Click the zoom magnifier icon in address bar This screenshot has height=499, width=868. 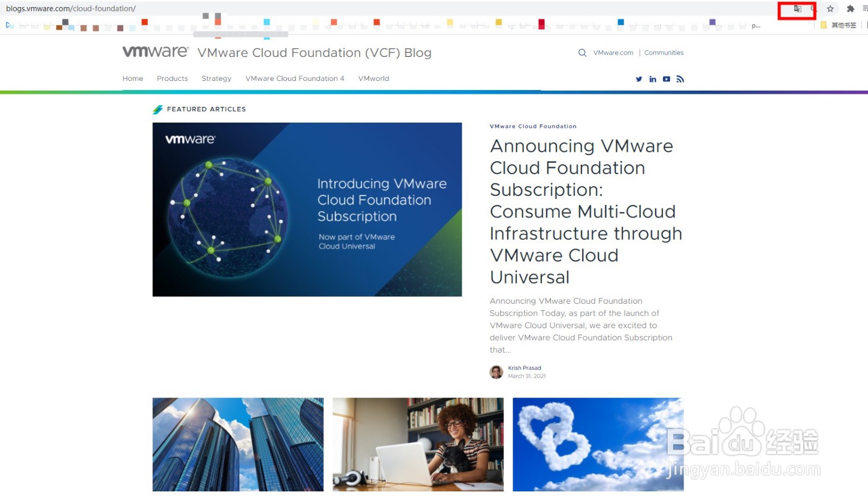pos(813,9)
